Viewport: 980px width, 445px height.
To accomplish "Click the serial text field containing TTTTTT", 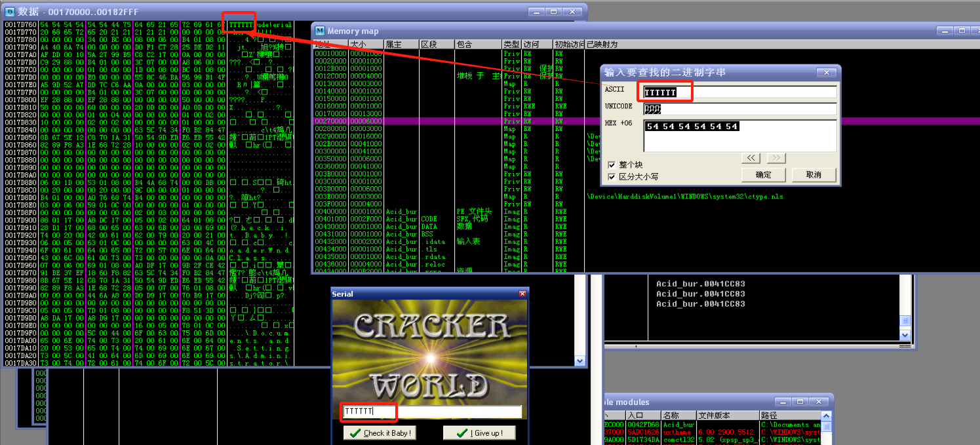I will click(x=432, y=412).
